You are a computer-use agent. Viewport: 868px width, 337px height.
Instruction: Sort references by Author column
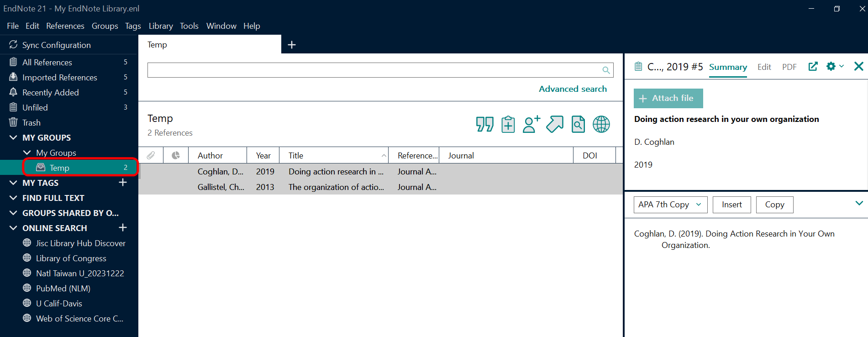217,155
